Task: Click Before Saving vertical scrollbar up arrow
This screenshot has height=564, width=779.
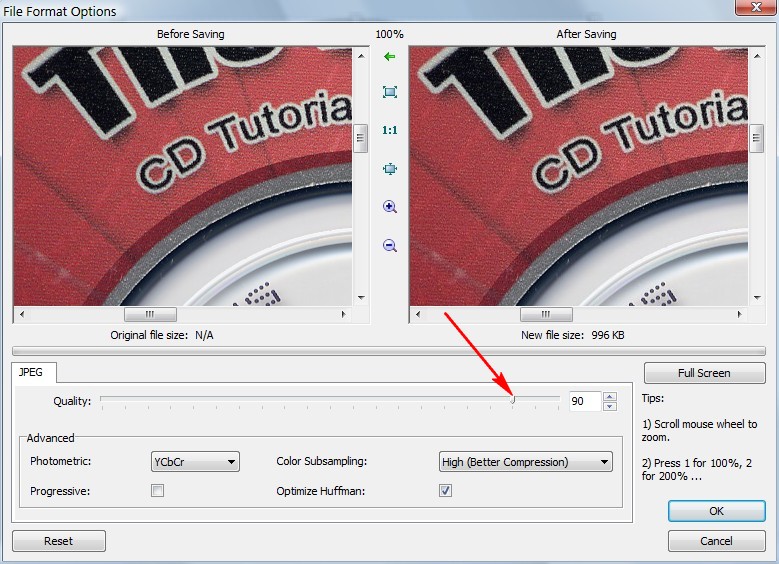Action: 361,56
